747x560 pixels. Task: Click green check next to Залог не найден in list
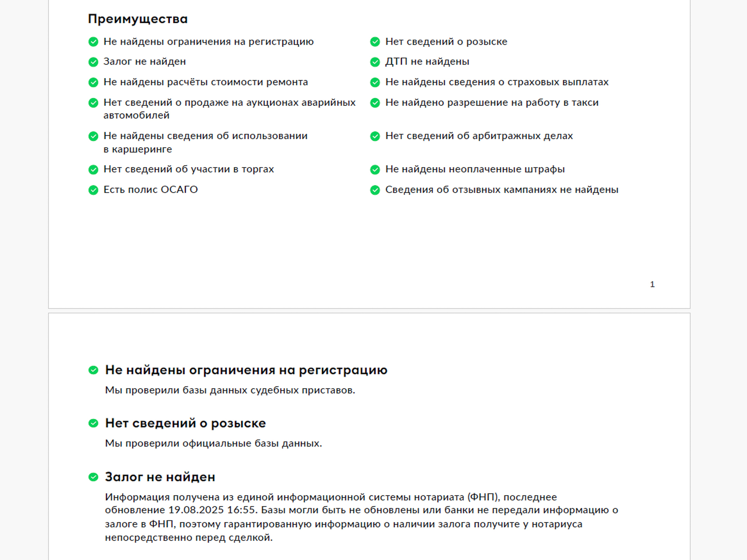(x=93, y=62)
